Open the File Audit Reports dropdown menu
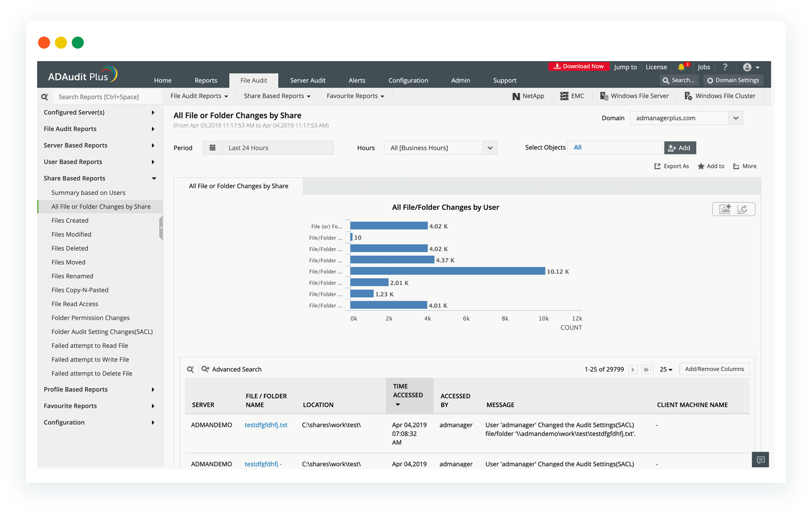The height and width of the screenshot is (514, 812). point(199,96)
